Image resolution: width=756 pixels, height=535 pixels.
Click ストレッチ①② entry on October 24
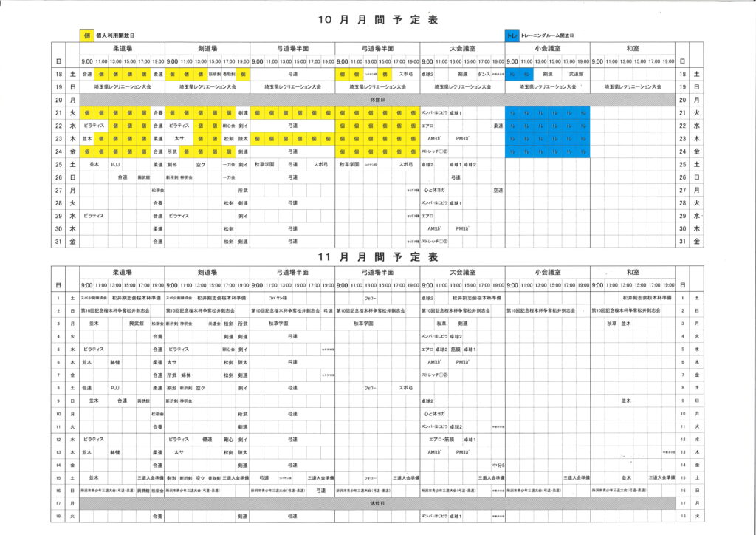click(x=435, y=151)
